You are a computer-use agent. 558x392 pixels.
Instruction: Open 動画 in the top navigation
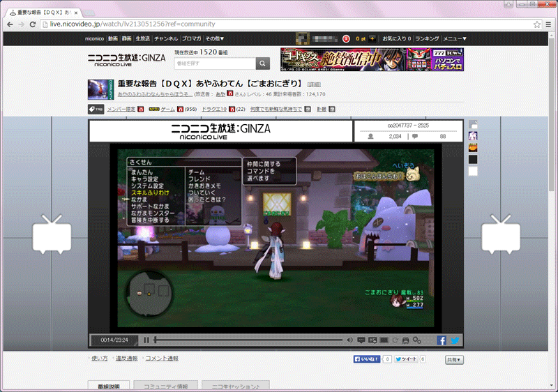click(113, 38)
